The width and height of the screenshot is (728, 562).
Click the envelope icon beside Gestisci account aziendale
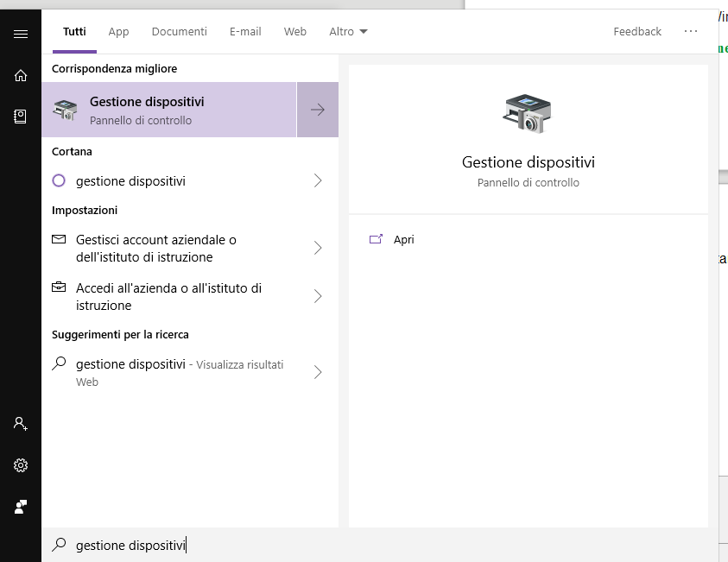pos(59,239)
